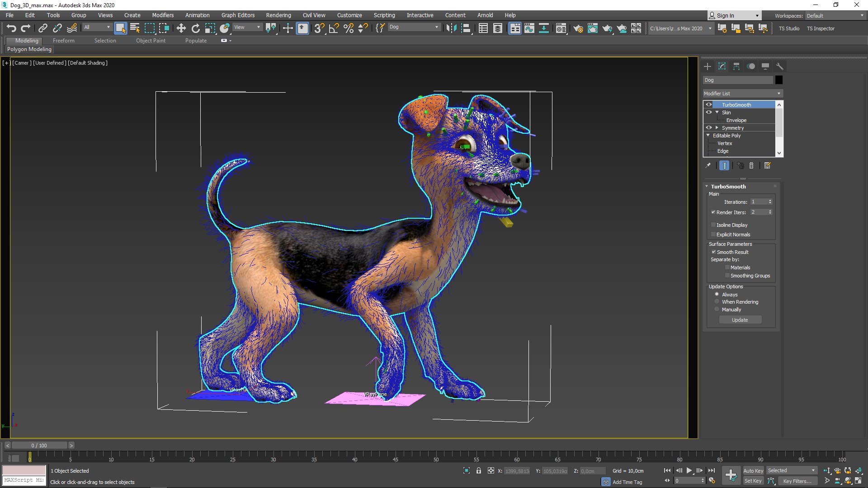
Task: Toggle the Percent Snap icon
Action: click(x=349, y=28)
